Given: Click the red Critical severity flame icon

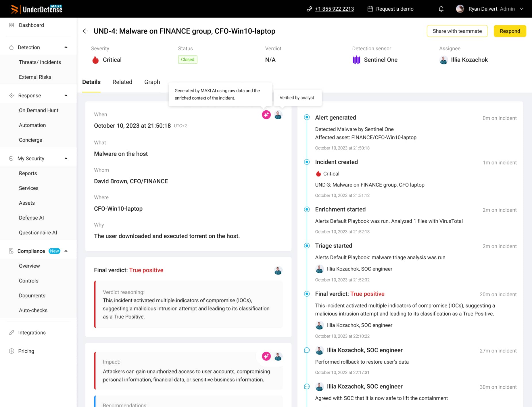Looking at the screenshot, I should click(x=95, y=60).
